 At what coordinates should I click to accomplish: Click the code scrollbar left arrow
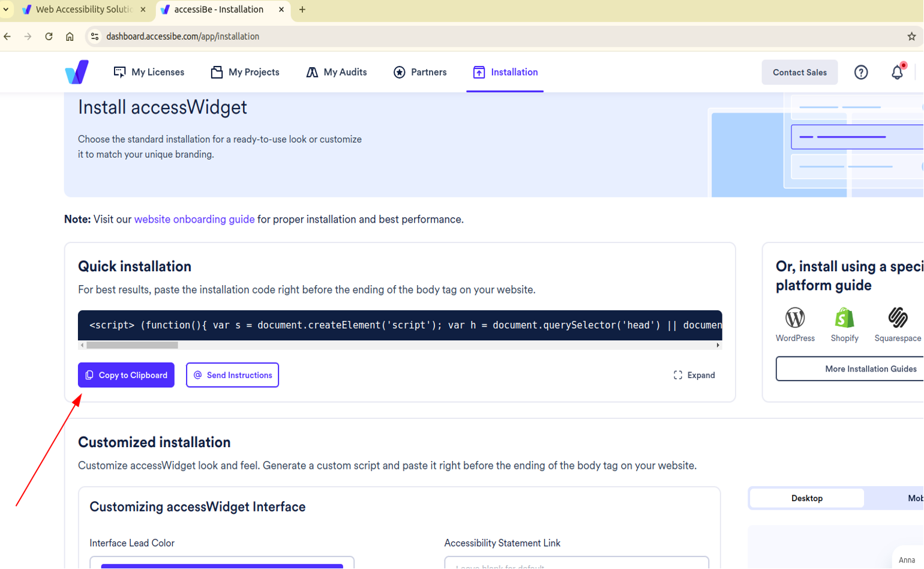point(82,345)
